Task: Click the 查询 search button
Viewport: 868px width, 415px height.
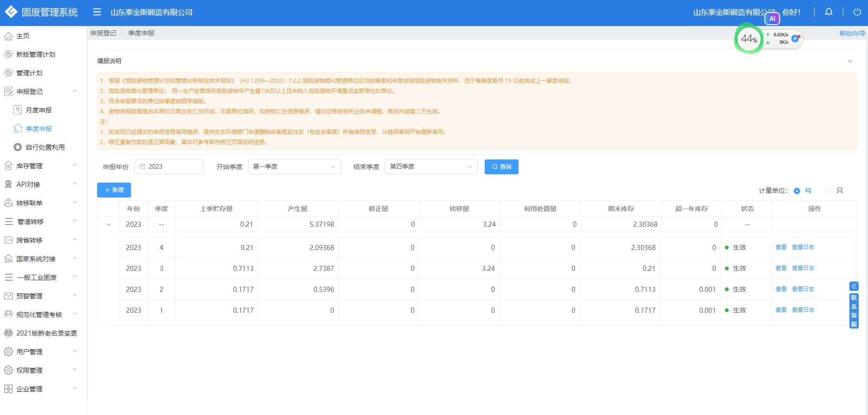Action: [501, 167]
